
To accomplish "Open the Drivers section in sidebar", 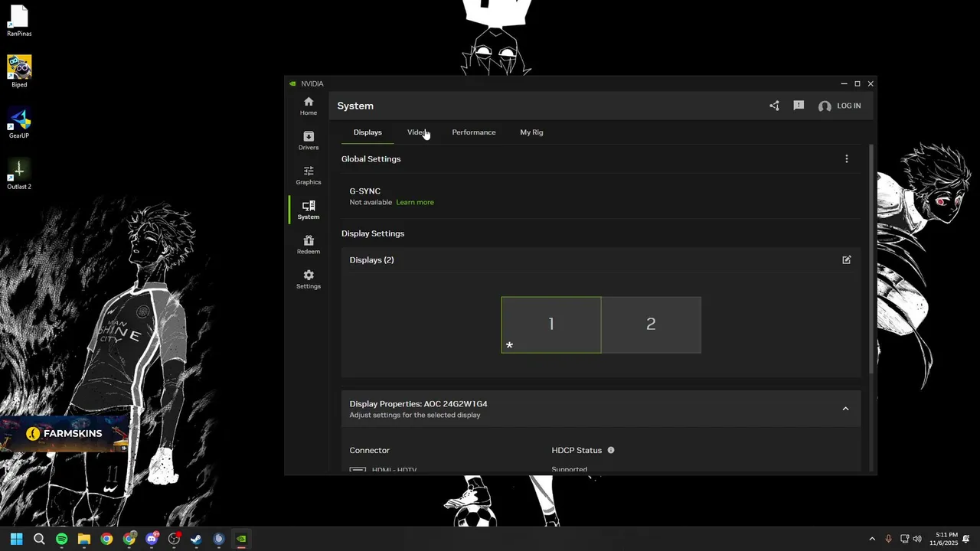I will 309,141.
